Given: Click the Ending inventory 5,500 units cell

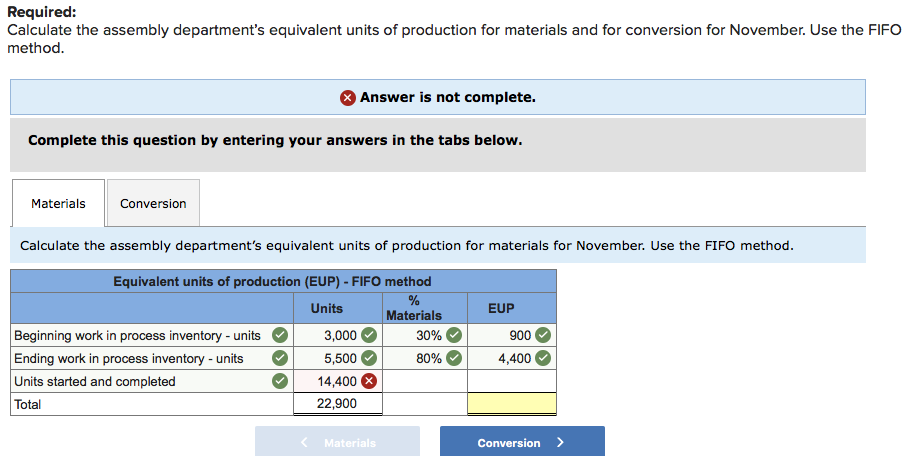Looking at the screenshot, I should [338, 358].
